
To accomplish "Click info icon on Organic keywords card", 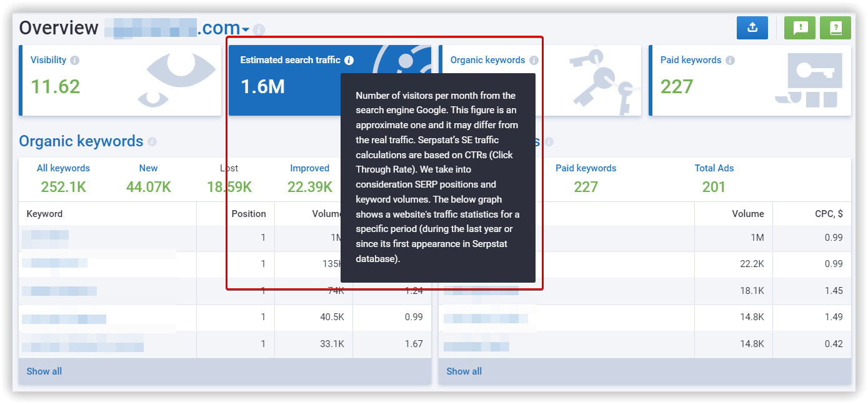I will (534, 61).
